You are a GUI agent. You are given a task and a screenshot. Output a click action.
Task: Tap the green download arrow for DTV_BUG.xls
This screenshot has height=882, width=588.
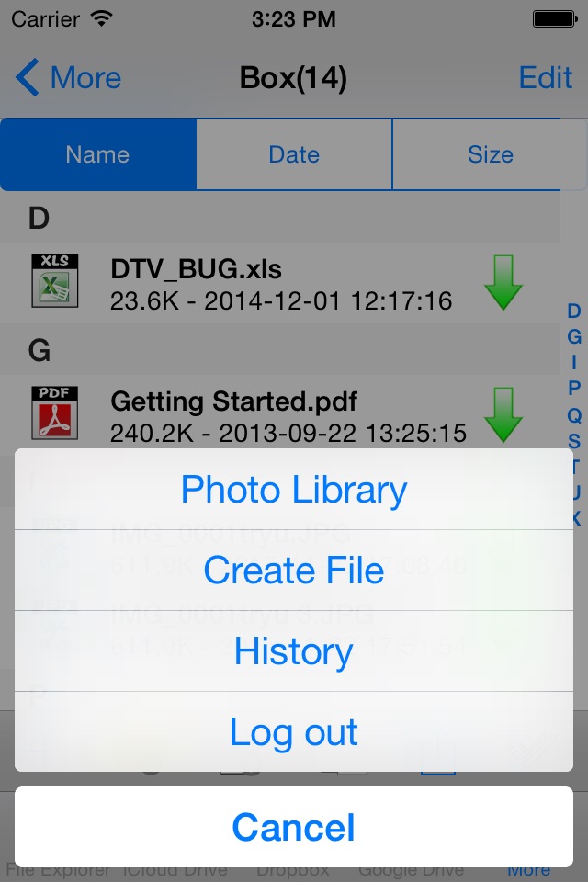coord(503,283)
